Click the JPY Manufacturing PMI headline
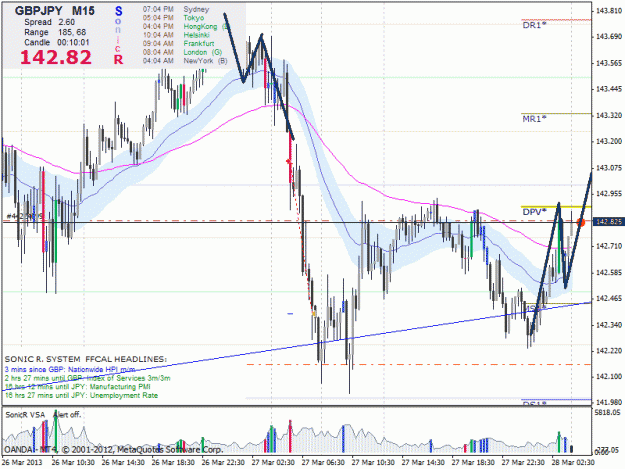625x469 pixels. click(77, 387)
